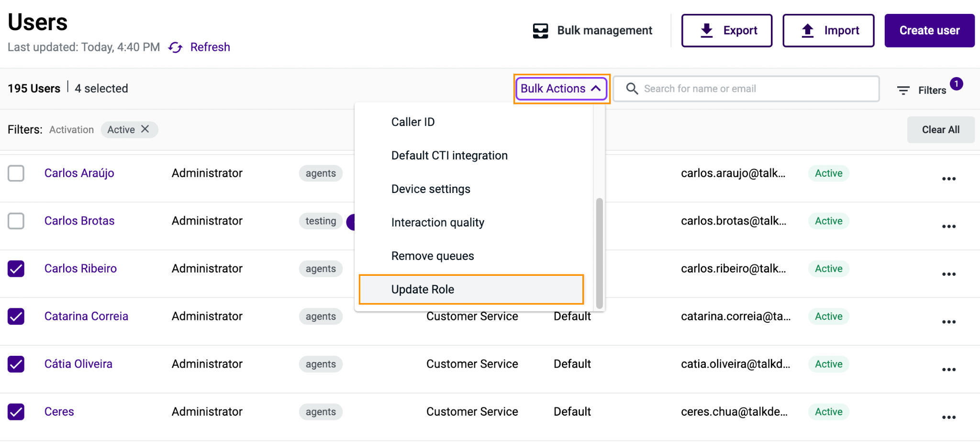Open the Filters lines icon
The image size is (980, 442).
pos(903,90)
